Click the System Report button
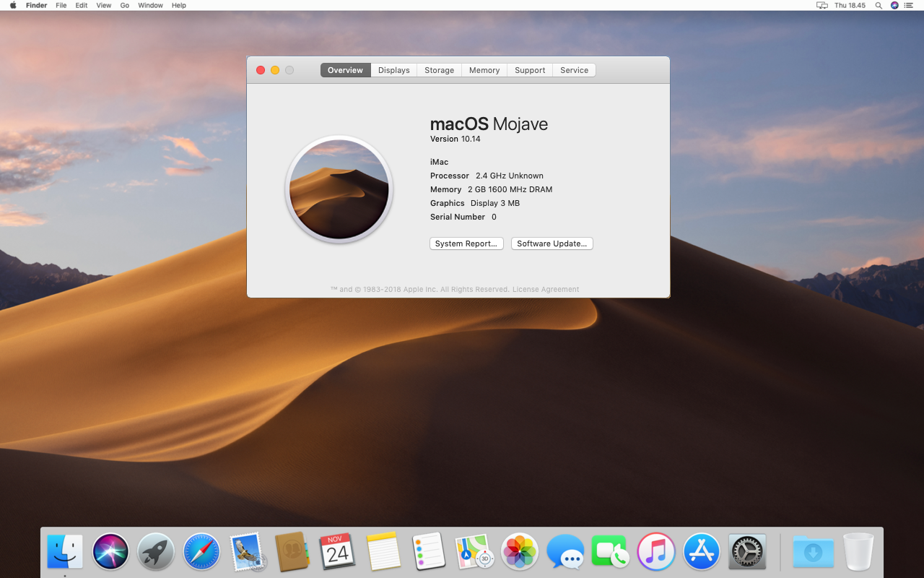 tap(466, 243)
